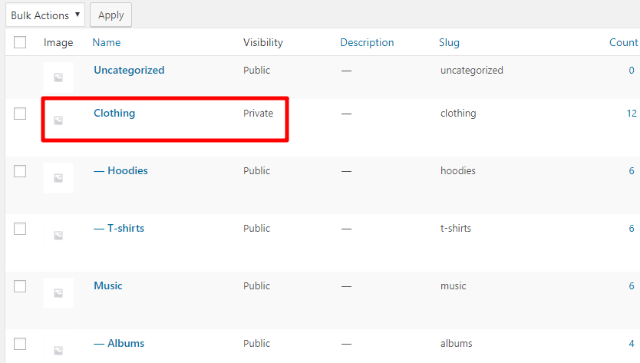
Task: Open the Uncategorized category link
Action: (x=129, y=70)
